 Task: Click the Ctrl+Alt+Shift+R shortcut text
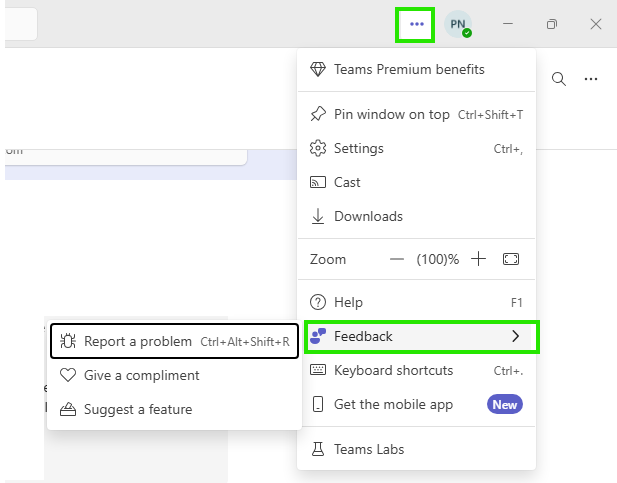[x=245, y=342]
